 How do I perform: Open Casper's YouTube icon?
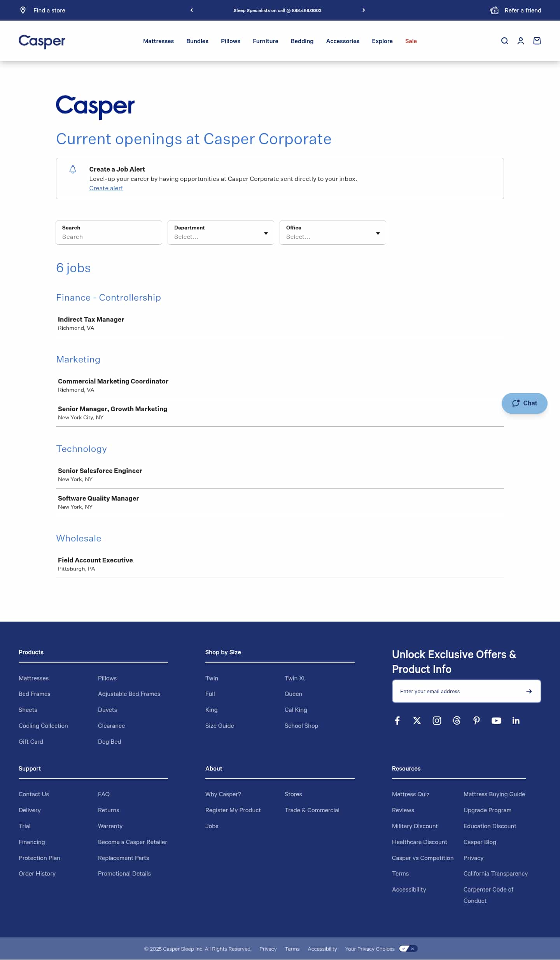(496, 721)
